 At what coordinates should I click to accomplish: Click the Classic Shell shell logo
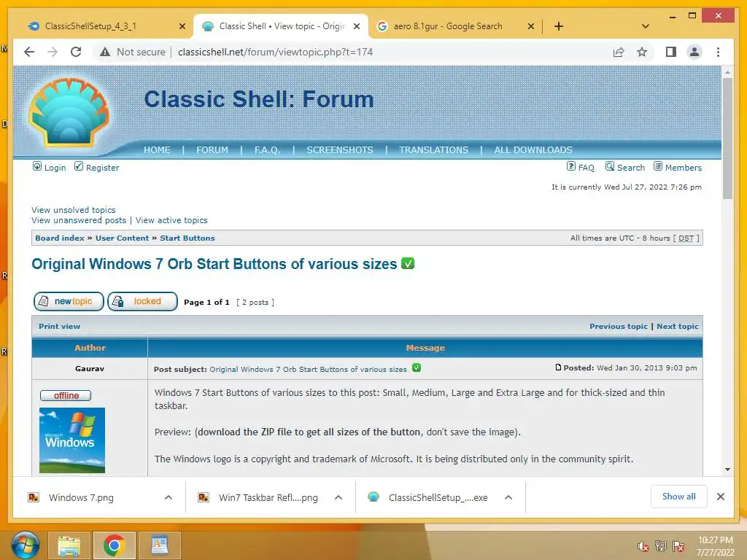[x=69, y=113]
